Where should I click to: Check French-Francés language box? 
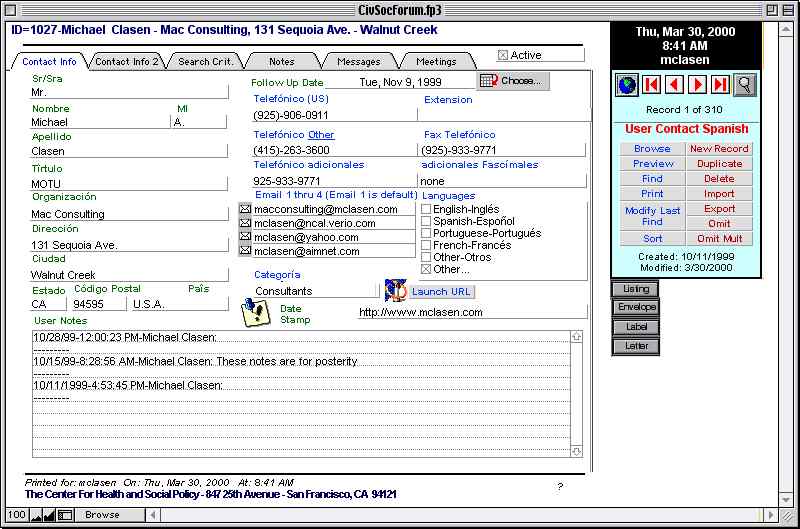[426, 245]
